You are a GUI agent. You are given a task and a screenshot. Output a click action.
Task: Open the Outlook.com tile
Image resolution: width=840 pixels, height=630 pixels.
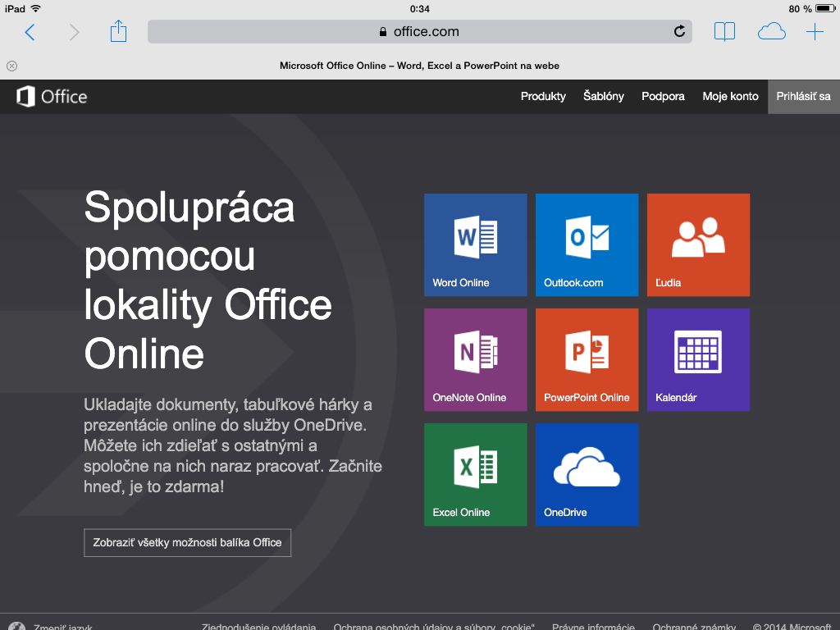587,244
